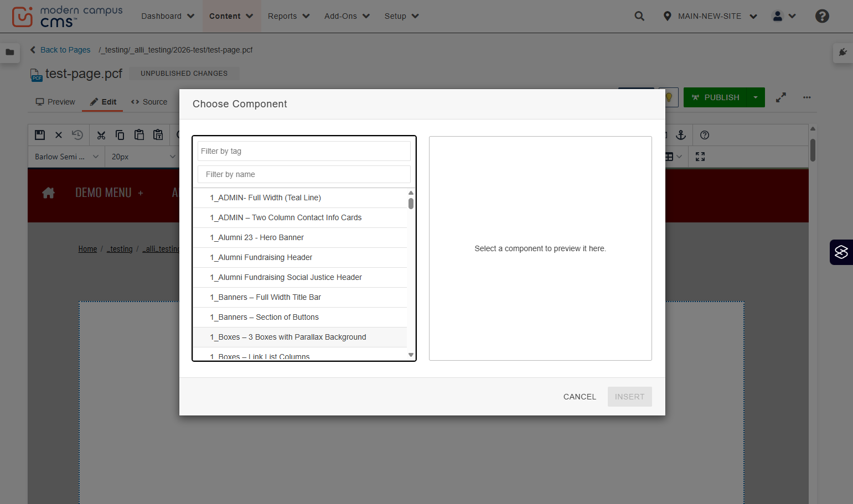This screenshot has width=853, height=504.
Task: Click the Paste as text icon
Action: coord(158,135)
